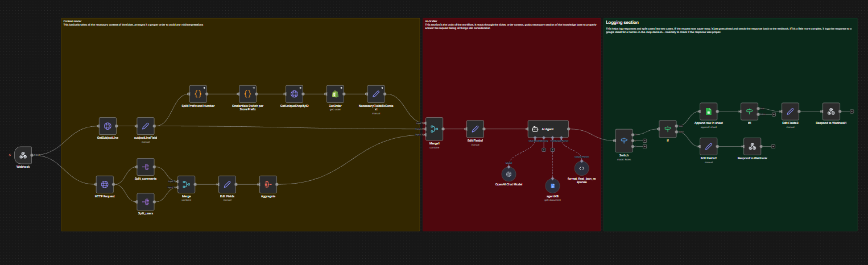Select the Webhook trigger node
This screenshot has height=265, width=868.
pyautogui.click(x=23, y=155)
